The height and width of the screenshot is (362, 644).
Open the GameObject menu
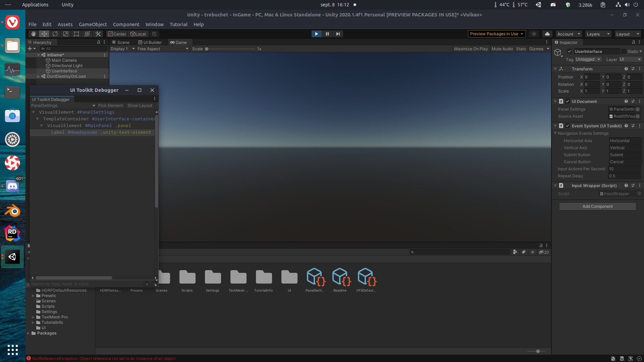pos(93,24)
